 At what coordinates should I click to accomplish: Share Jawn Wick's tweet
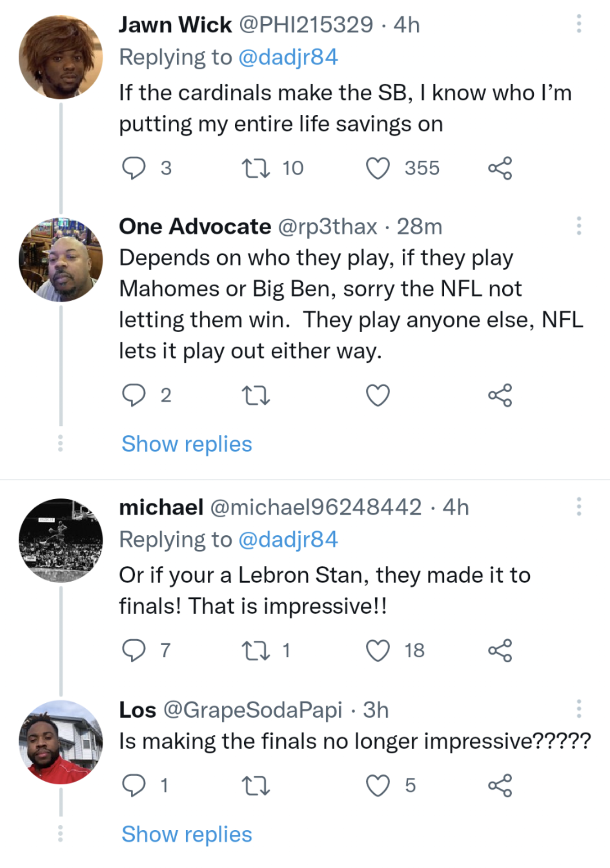pos(500,168)
